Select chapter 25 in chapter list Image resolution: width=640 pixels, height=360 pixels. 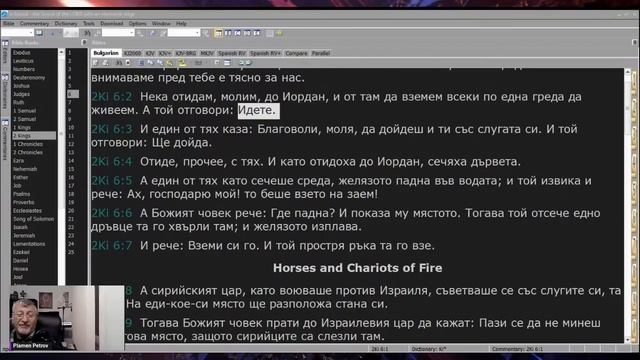71,252
